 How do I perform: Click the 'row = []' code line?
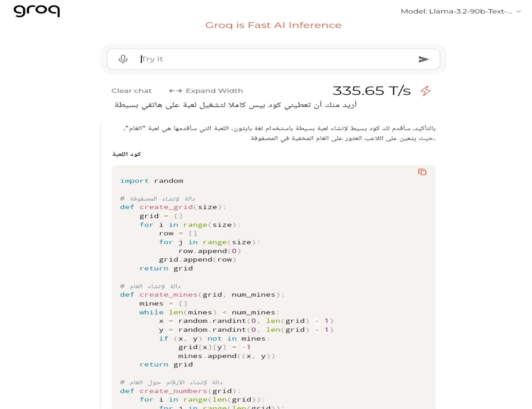coord(178,233)
